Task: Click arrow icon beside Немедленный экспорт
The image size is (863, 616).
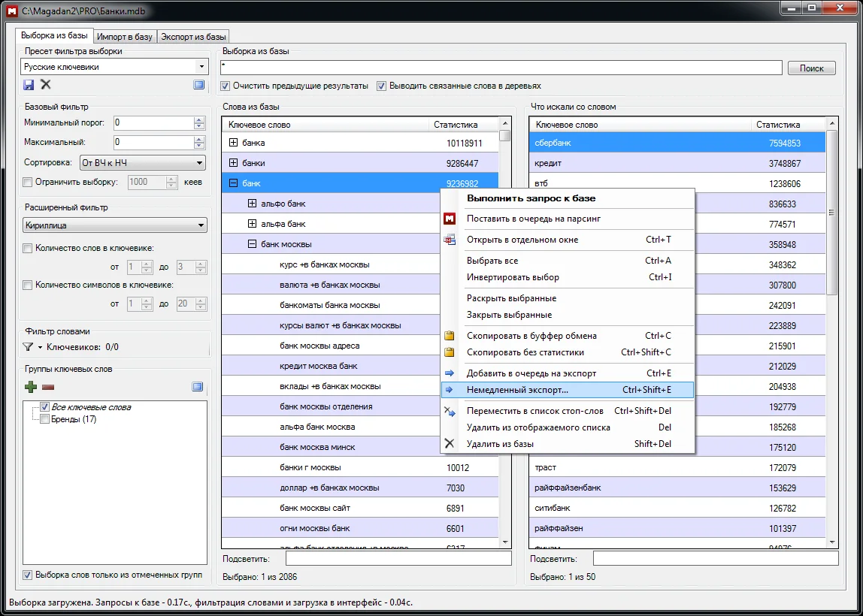Action: 450,390
